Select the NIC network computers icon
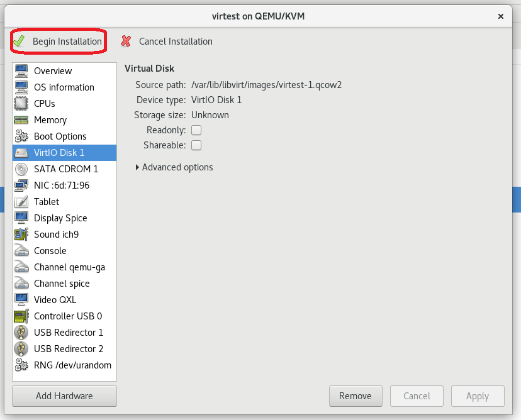 pos(21,185)
